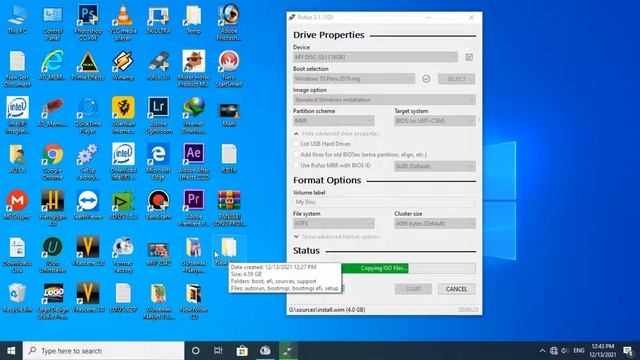
Task: Open the Guardian yellow desktop shortcut
Action: [123, 115]
